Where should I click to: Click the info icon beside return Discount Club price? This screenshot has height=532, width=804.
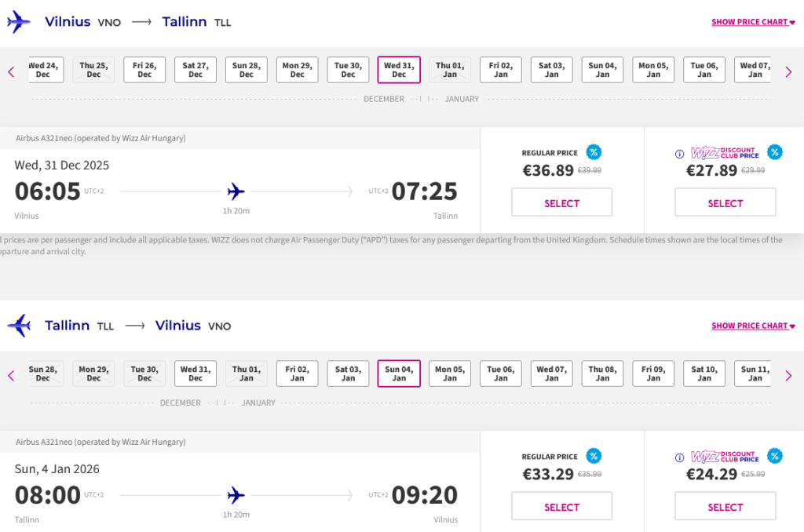coord(680,457)
